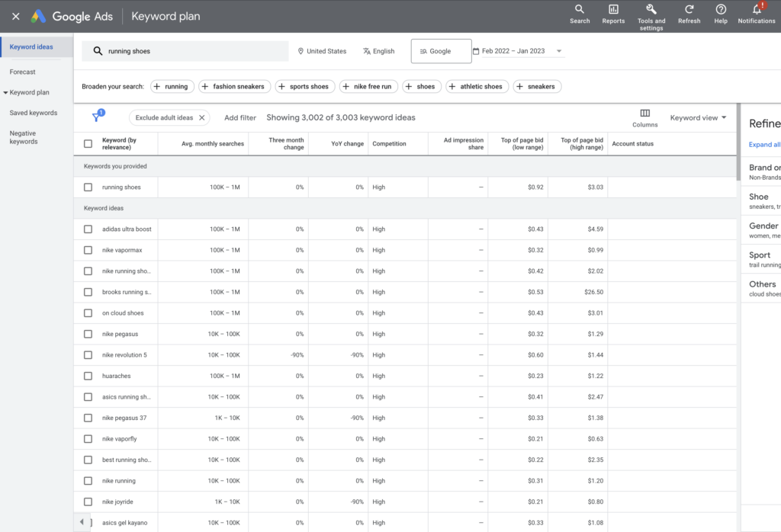Open Saved keywords in the sidebar
Viewport: 781px width, 532px height.
(x=34, y=113)
